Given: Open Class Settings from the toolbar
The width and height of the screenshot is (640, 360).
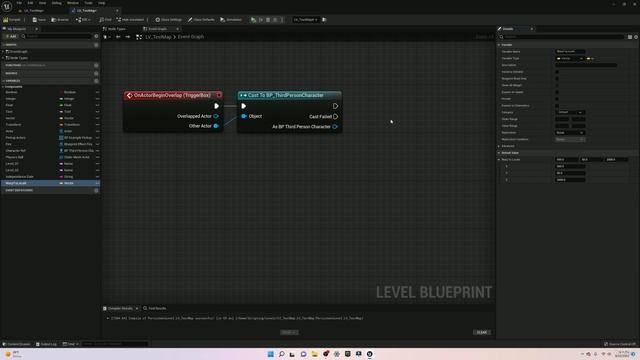Looking at the screenshot, I should tap(169, 20).
